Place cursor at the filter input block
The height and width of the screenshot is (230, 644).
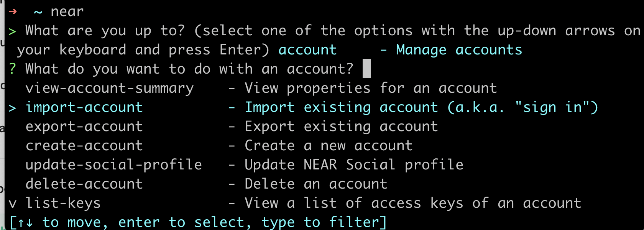[367, 69]
